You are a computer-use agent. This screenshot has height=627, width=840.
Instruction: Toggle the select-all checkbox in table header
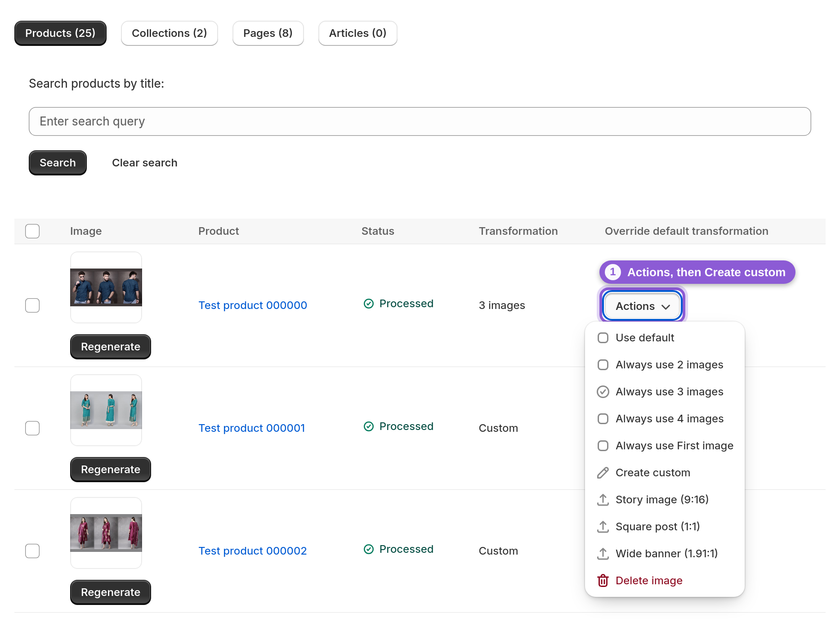32,231
